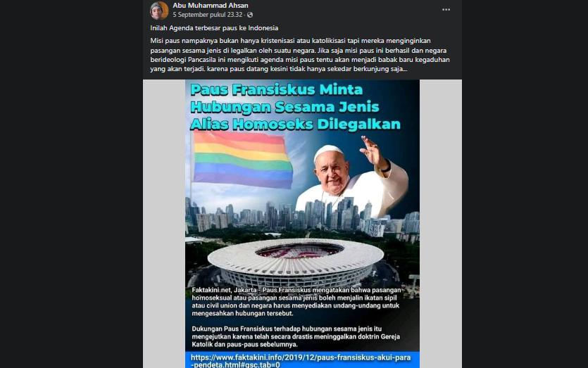This screenshot has height=368, width=588.
Task: Click the post line 'Inilah Agenda terbesar paus'
Action: tap(214, 28)
